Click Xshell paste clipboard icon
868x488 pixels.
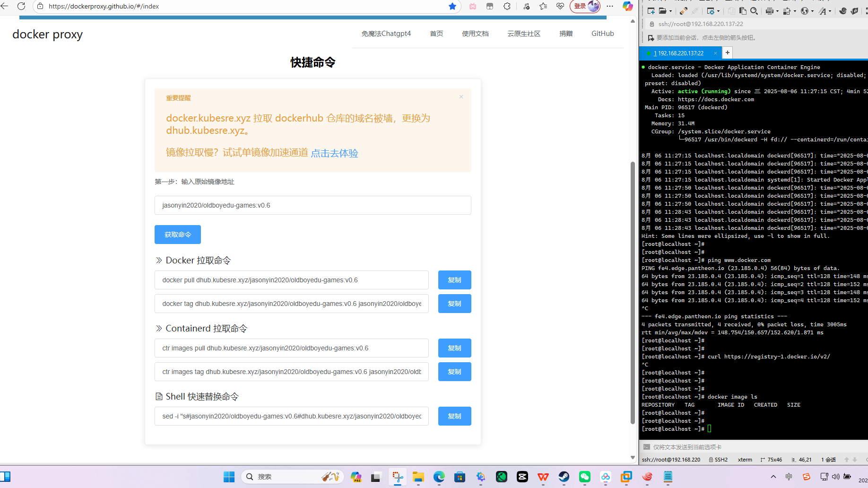pyautogui.click(x=743, y=11)
